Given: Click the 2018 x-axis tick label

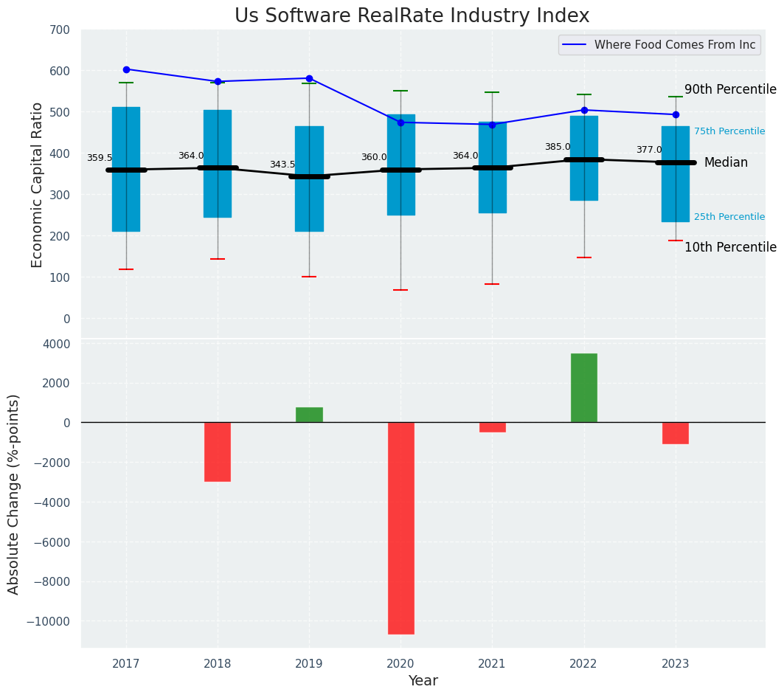Looking at the screenshot, I should 218,663.
